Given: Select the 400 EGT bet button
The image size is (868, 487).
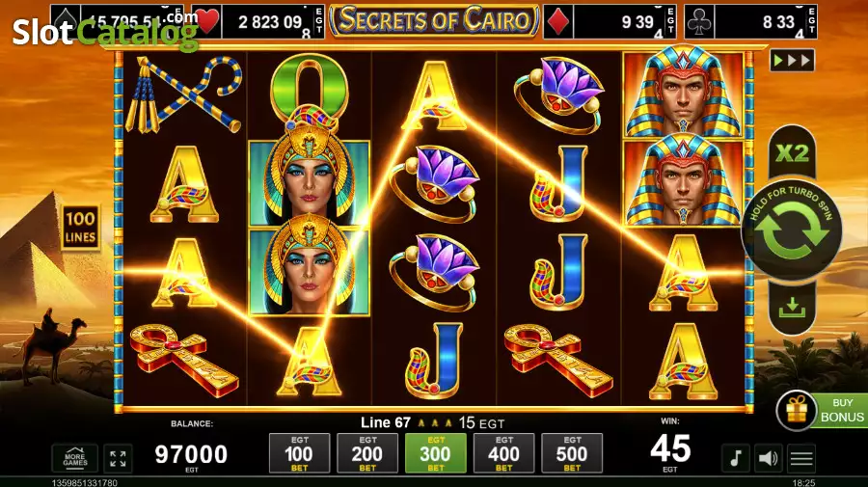Looking at the screenshot, I should (503, 453).
